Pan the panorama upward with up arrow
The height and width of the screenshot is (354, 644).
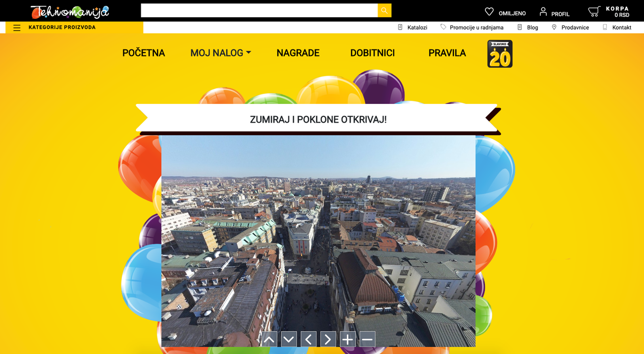[269, 339]
